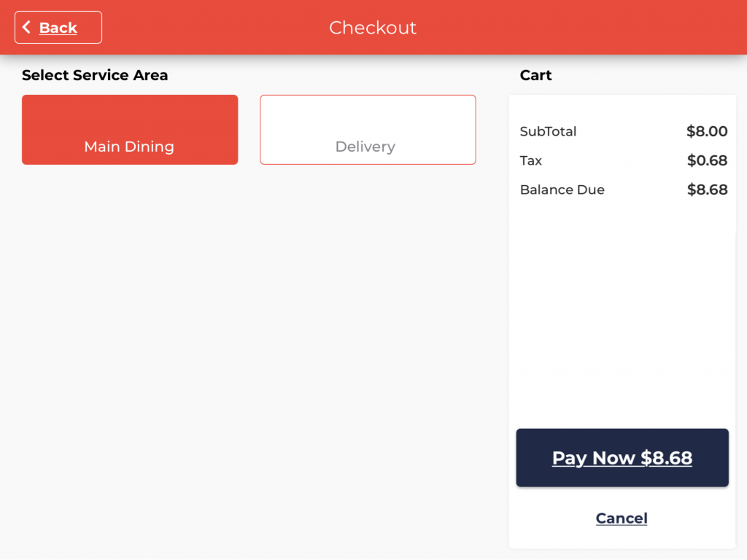Click the Balance Due label
747x560 pixels.
pos(562,190)
